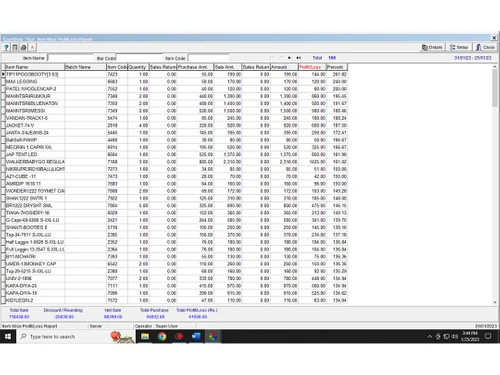
Task: Open the Setup button
Action: [459, 47]
